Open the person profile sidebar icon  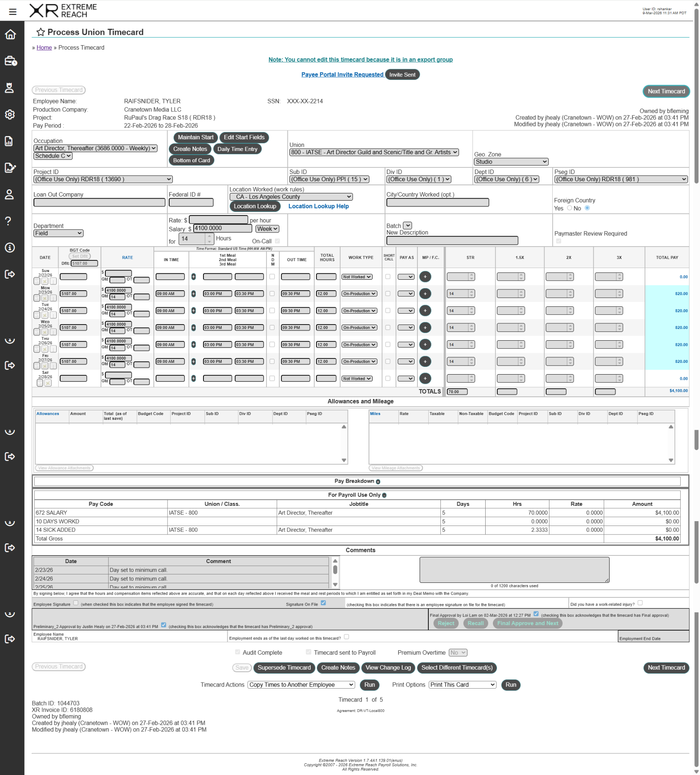9,195
